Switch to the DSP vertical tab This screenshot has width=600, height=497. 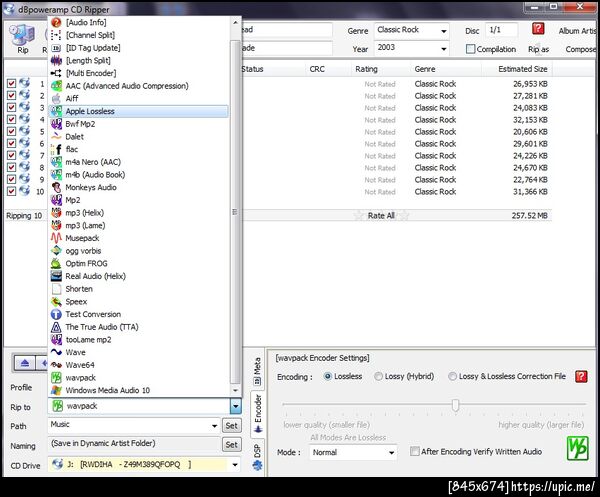click(x=258, y=456)
